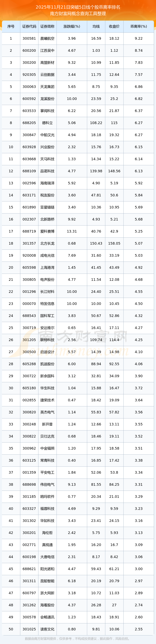The image size is (156, 644).
Task: Select stock code 603533
Action: [29, 111]
